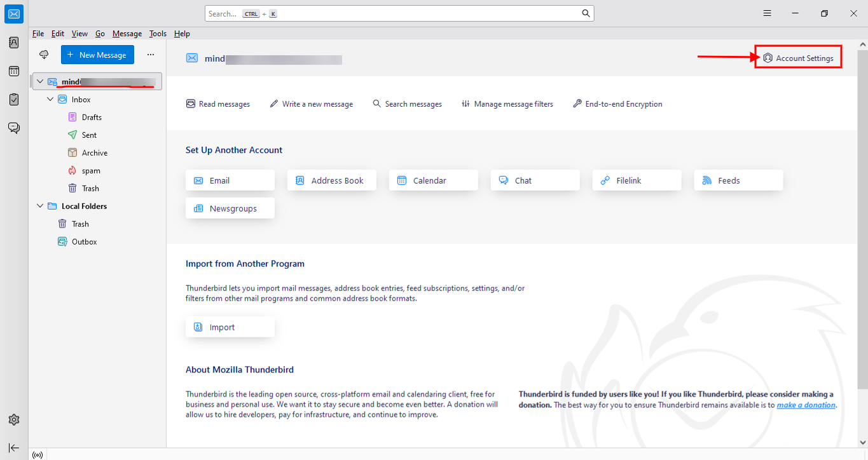Click the Trash icon under Inbox

[x=72, y=189]
